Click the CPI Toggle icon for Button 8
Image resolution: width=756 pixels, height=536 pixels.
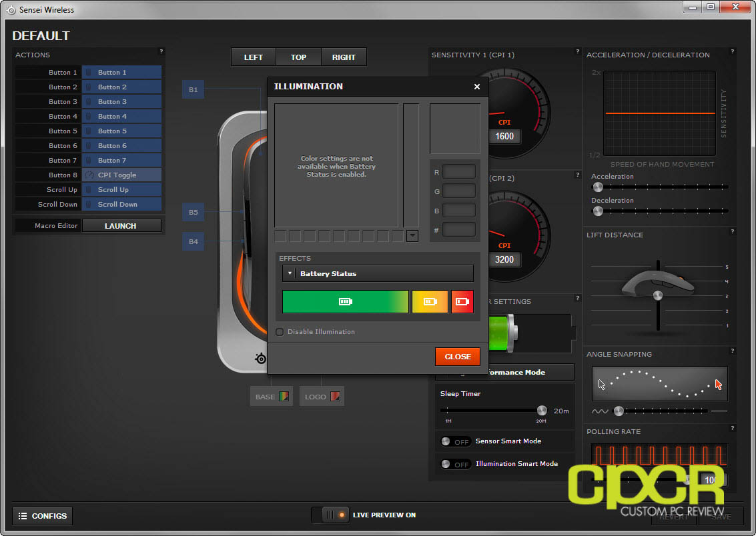coord(89,175)
